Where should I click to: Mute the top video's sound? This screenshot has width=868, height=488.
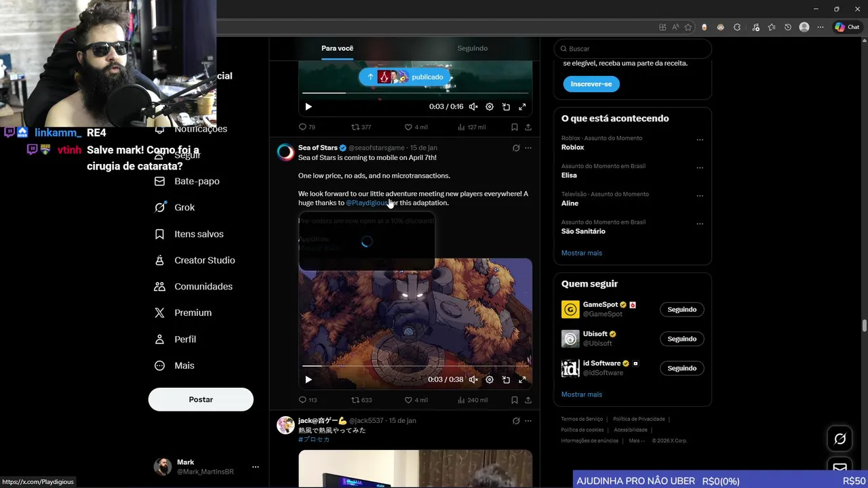tap(473, 106)
